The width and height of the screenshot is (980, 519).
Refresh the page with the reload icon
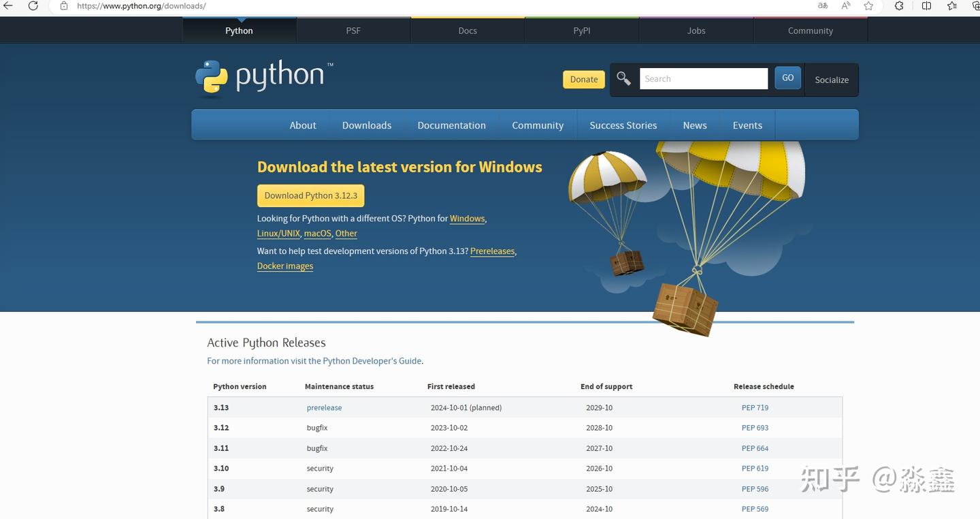click(33, 5)
